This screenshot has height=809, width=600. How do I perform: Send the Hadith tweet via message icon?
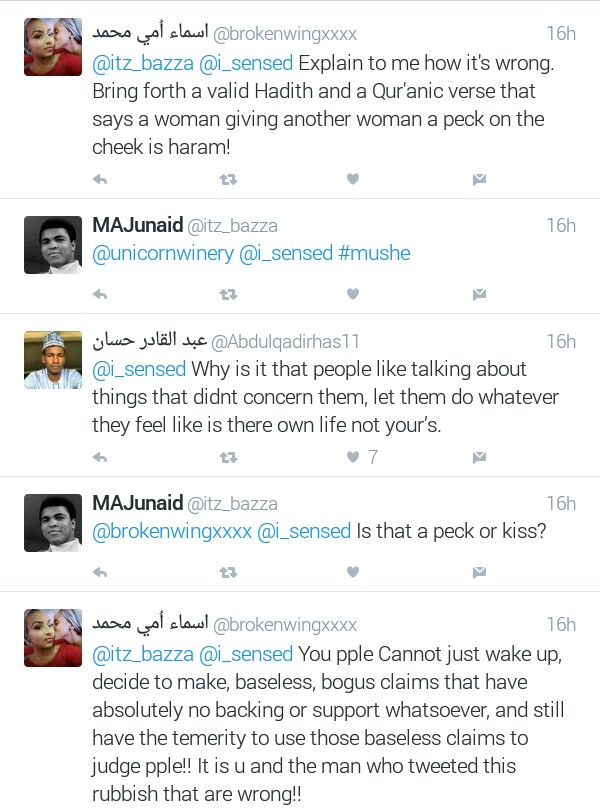[479, 179]
